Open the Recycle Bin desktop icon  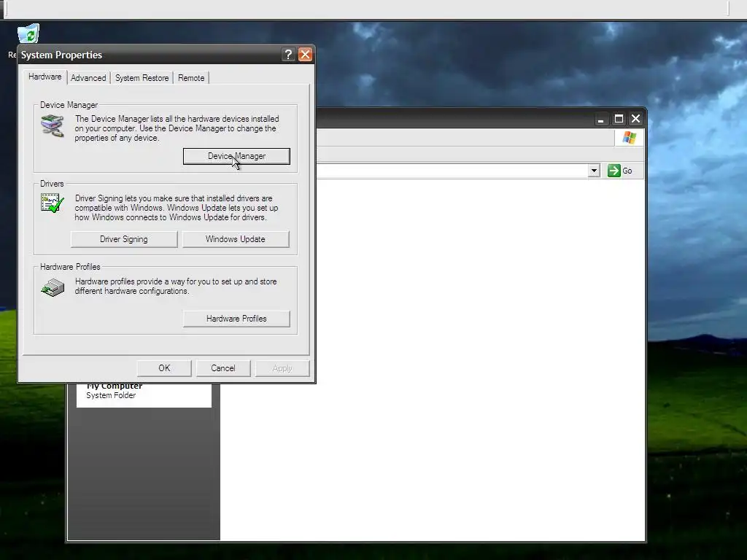coord(28,34)
